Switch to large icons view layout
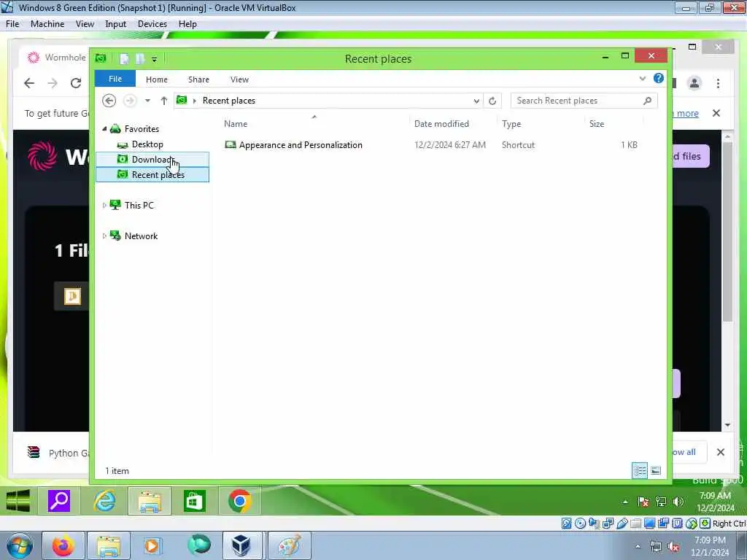 (656, 470)
